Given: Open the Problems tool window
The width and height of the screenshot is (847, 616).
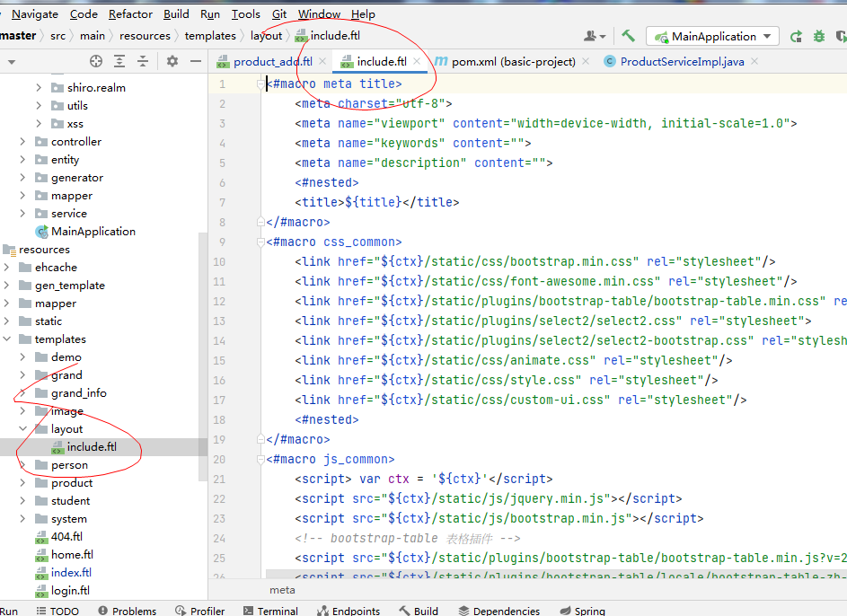Looking at the screenshot, I should pos(128,611).
